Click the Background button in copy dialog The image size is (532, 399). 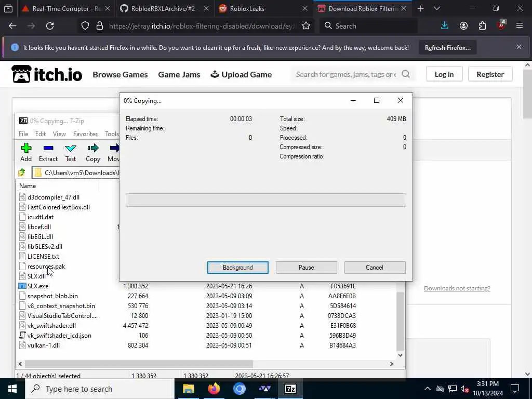[238, 268]
